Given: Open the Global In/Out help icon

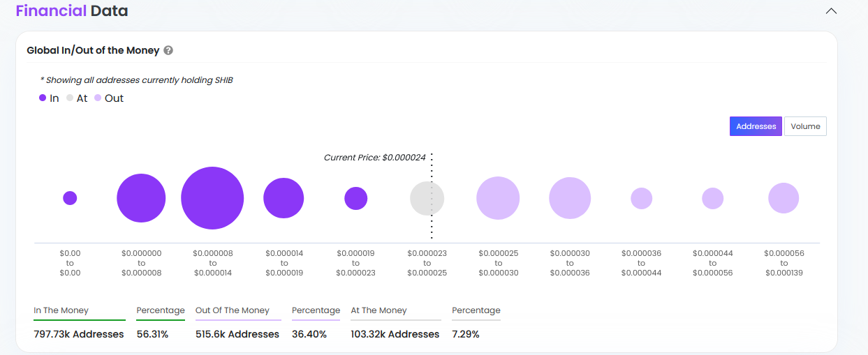Looking at the screenshot, I should point(168,51).
